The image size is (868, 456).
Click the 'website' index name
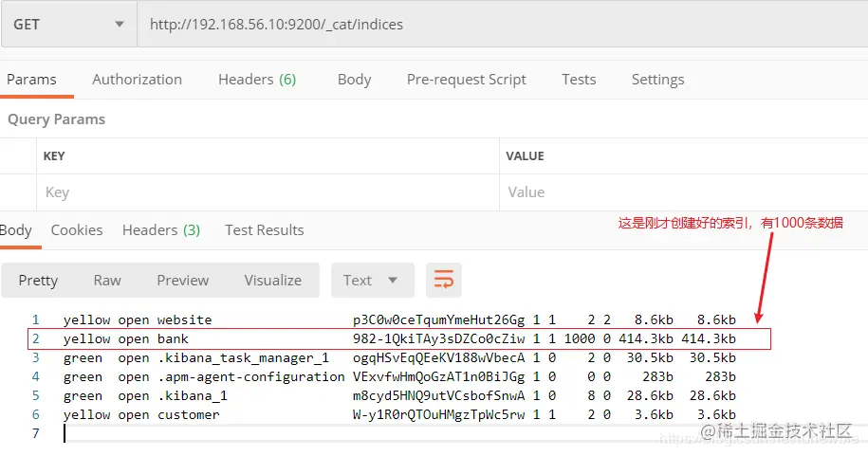pos(184,319)
